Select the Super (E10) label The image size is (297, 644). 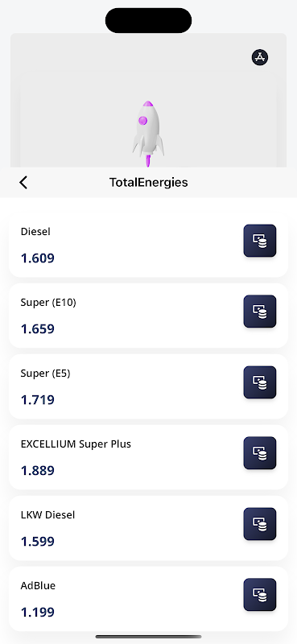coord(48,303)
